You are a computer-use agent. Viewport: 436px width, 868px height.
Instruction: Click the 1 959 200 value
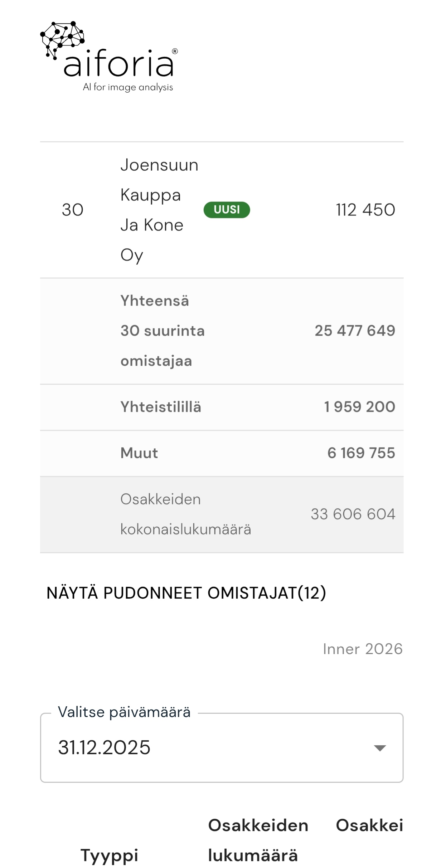[359, 407]
